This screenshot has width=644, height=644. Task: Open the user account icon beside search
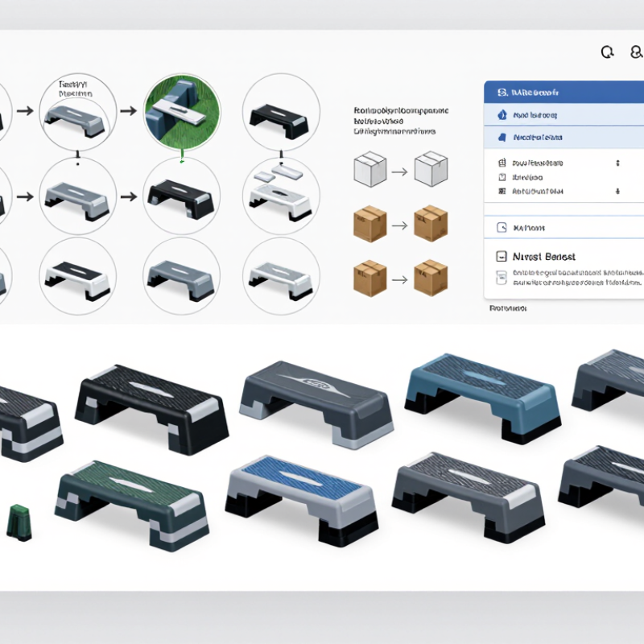(x=637, y=52)
